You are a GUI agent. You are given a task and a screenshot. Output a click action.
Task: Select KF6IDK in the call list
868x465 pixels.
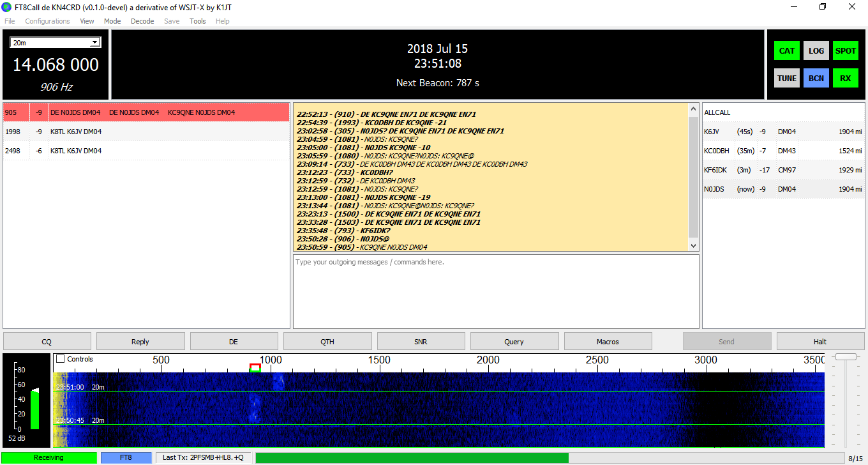pyautogui.click(x=783, y=170)
